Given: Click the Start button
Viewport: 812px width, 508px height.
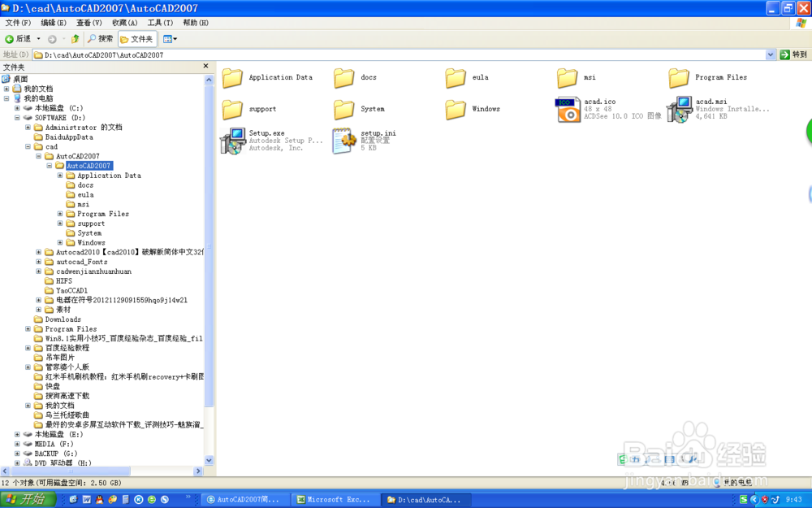Looking at the screenshot, I should [x=28, y=499].
